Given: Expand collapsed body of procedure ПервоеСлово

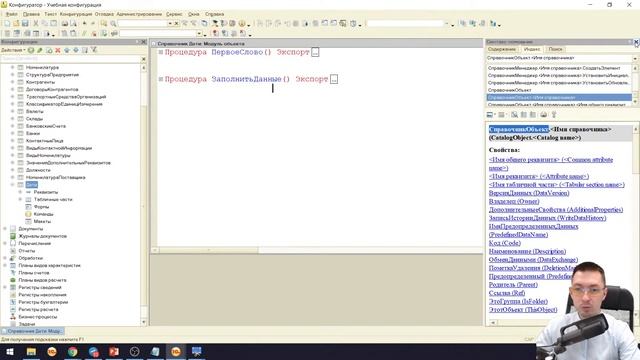Looking at the screenshot, I should tap(315, 52).
